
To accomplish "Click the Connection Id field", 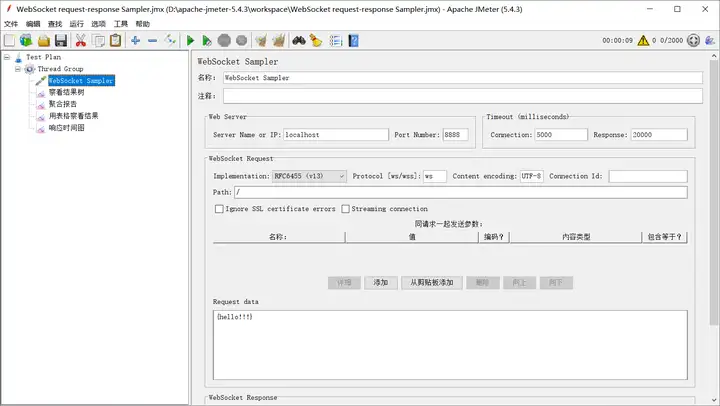I will pyautogui.click(x=648, y=176).
